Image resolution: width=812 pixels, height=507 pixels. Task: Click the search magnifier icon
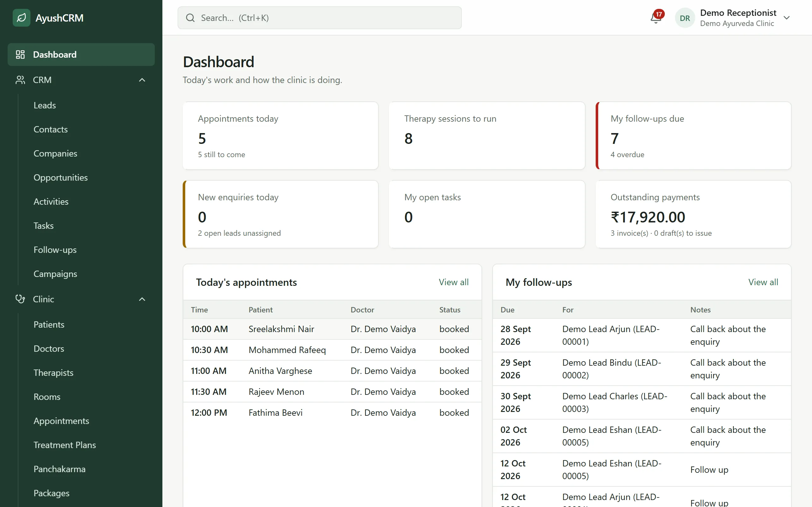pos(190,18)
